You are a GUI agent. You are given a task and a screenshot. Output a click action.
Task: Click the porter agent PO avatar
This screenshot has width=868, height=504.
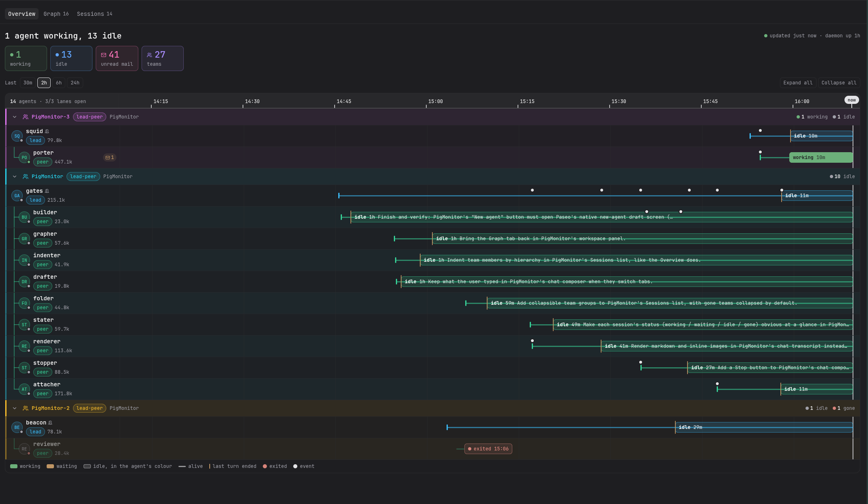24,157
